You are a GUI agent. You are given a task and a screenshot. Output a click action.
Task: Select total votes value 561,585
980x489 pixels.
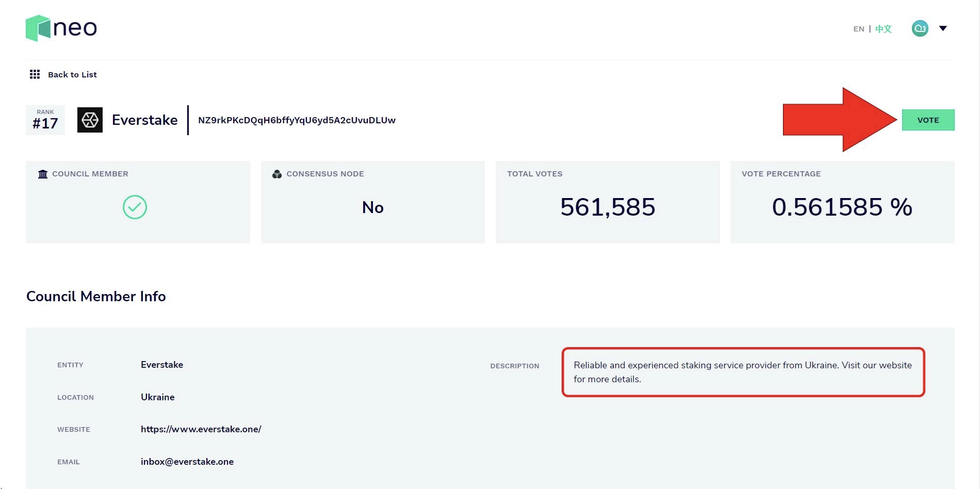click(608, 207)
